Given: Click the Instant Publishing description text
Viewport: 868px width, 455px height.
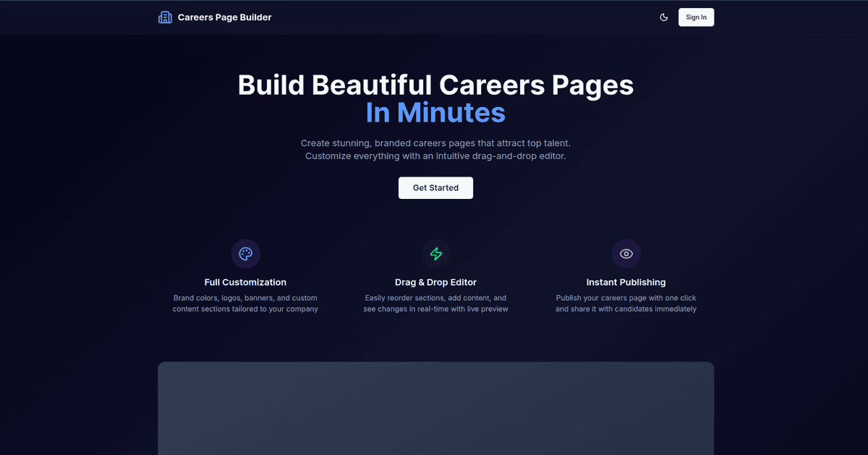Looking at the screenshot, I should (626, 303).
